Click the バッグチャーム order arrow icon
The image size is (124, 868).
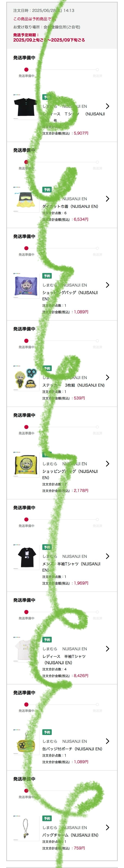pyautogui.click(x=107, y=828)
